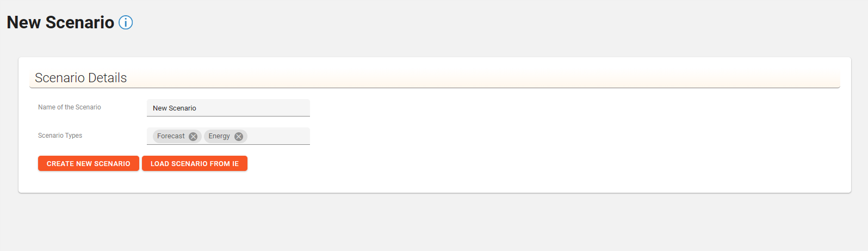Open the Scenario Types multi-select dropdown

click(277, 136)
